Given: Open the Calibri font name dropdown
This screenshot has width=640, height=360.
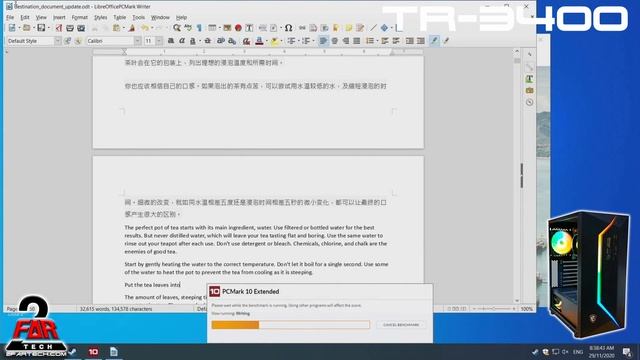Looking at the screenshot, I should pos(138,41).
